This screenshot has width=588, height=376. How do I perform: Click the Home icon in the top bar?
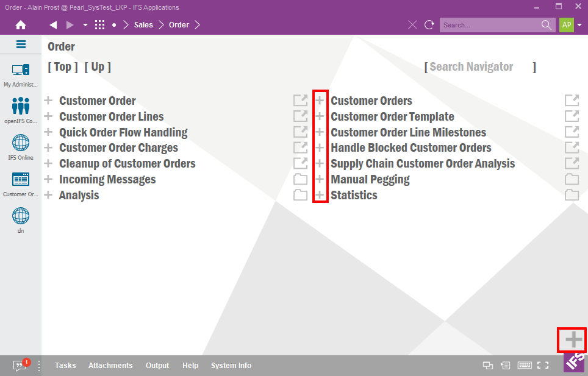[21, 25]
